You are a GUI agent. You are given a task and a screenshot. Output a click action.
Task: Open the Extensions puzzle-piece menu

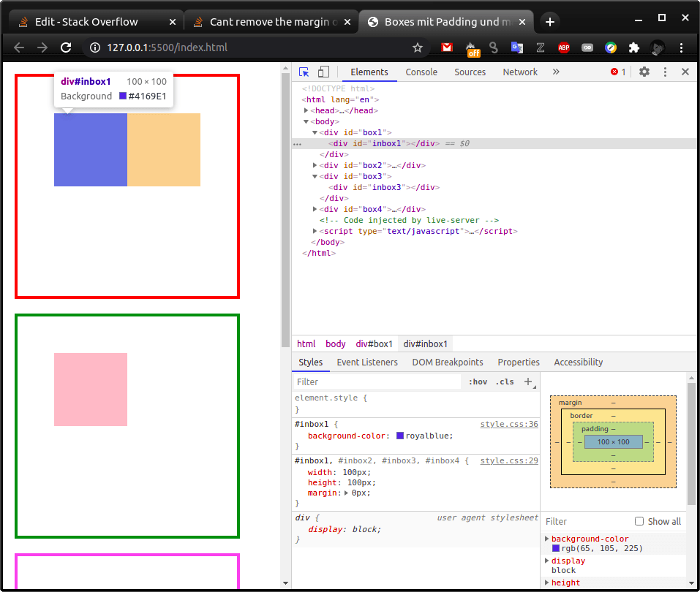[x=634, y=48]
